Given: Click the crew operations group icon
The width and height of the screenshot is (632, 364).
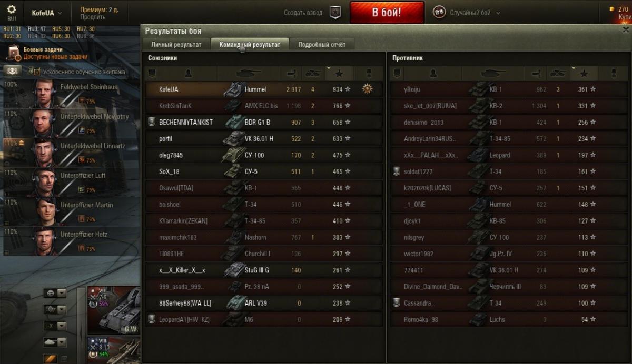Looking at the screenshot, I should pyautogui.click(x=12, y=70).
